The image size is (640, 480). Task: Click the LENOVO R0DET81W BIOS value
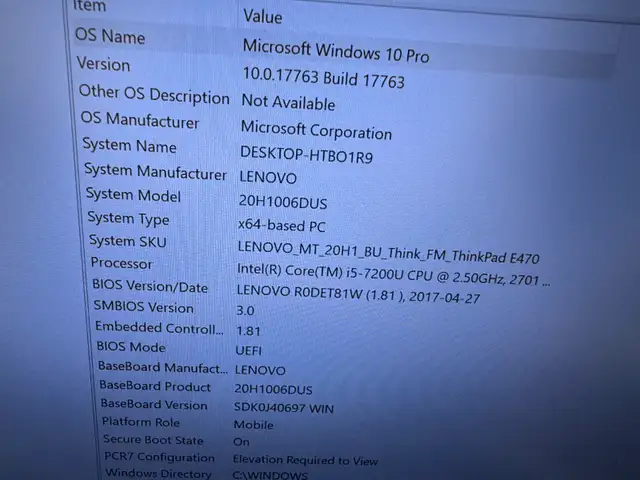[358, 294]
